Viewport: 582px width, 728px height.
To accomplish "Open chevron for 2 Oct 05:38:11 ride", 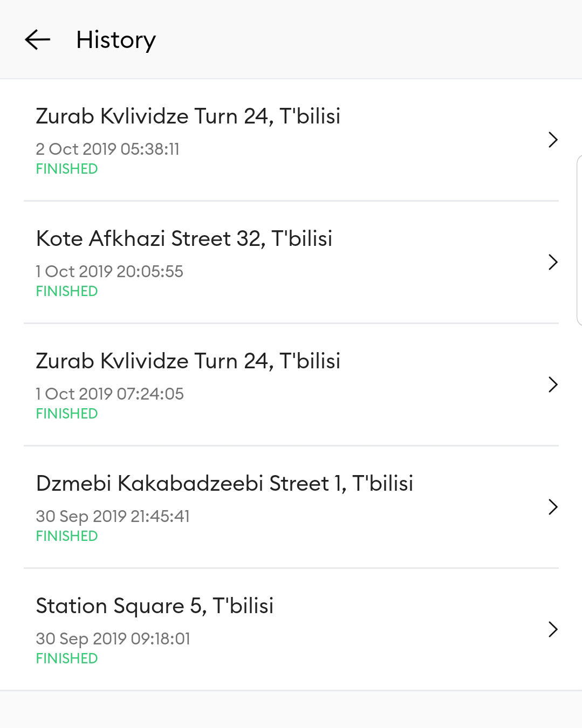I will point(553,140).
